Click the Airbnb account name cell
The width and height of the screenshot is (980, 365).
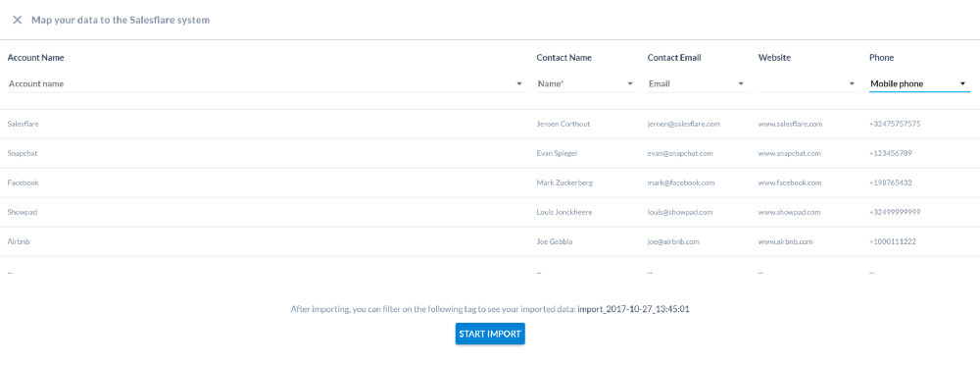[x=19, y=241]
